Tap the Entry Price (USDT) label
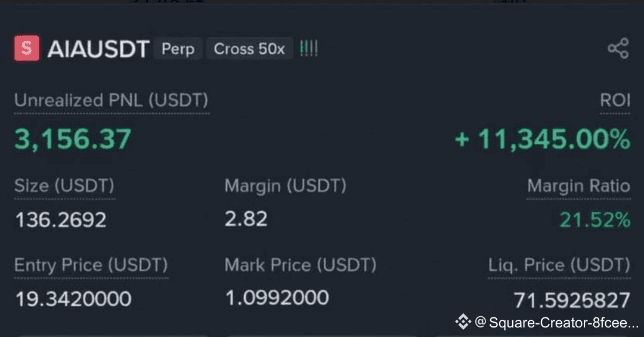644x337 pixels. point(91,265)
